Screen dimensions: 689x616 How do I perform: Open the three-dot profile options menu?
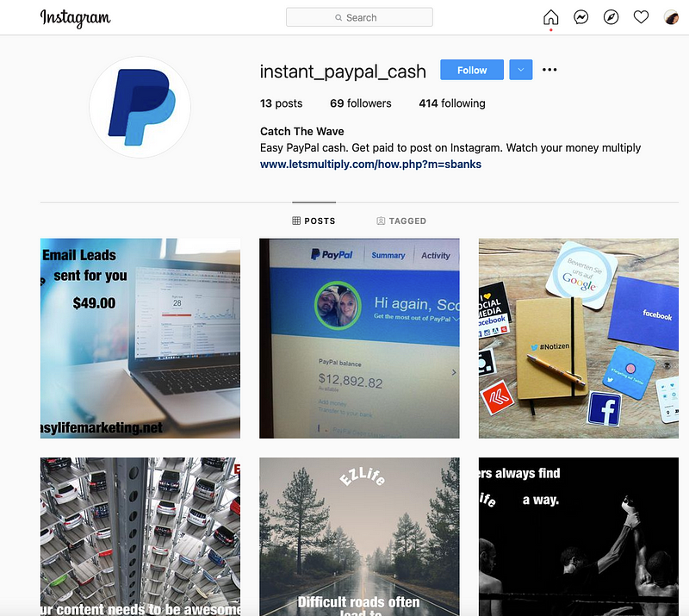pos(549,70)
